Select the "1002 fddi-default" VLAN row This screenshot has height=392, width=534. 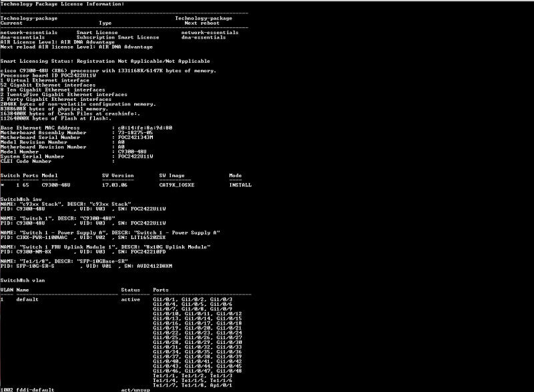(x=75, y=390)
